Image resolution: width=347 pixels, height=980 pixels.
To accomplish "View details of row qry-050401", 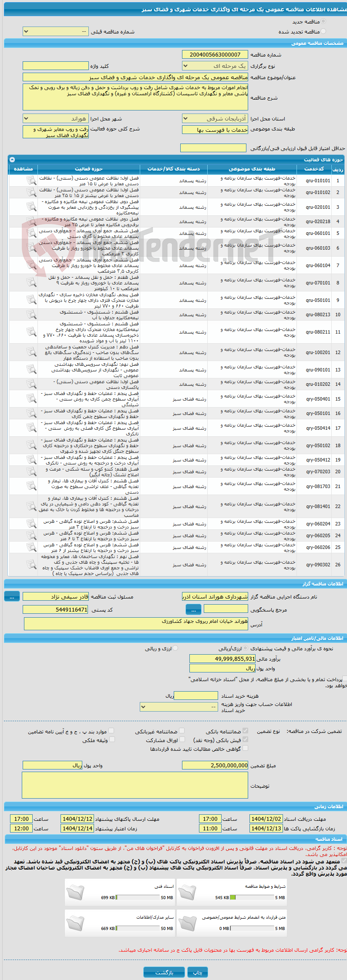I will click(x=31, y=399).
